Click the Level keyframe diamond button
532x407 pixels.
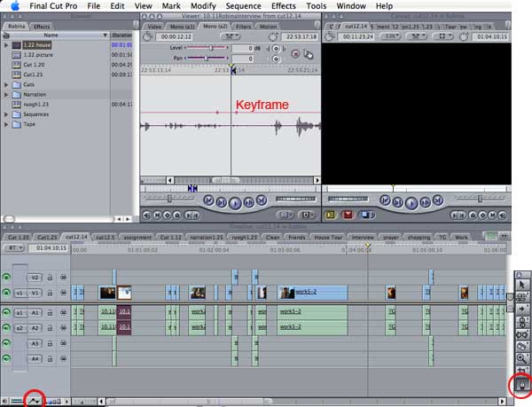[276, 49]
